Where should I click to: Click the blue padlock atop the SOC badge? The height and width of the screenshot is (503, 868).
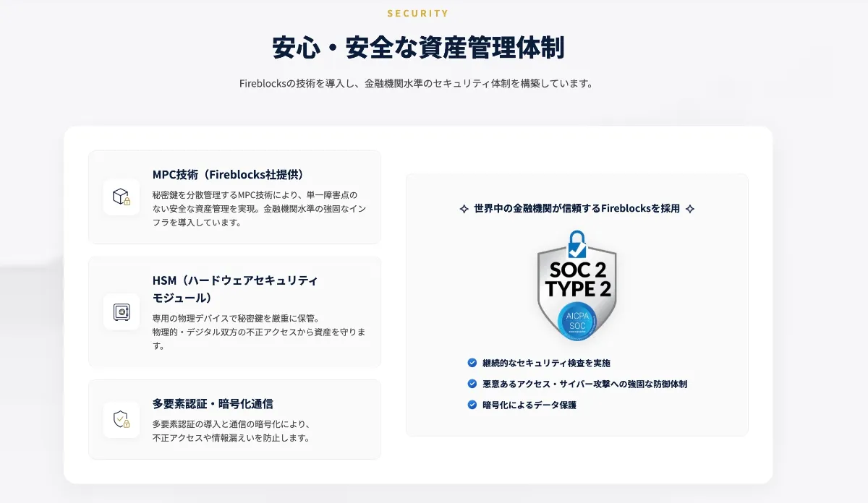pyautogui.click(x=576, y=245)
